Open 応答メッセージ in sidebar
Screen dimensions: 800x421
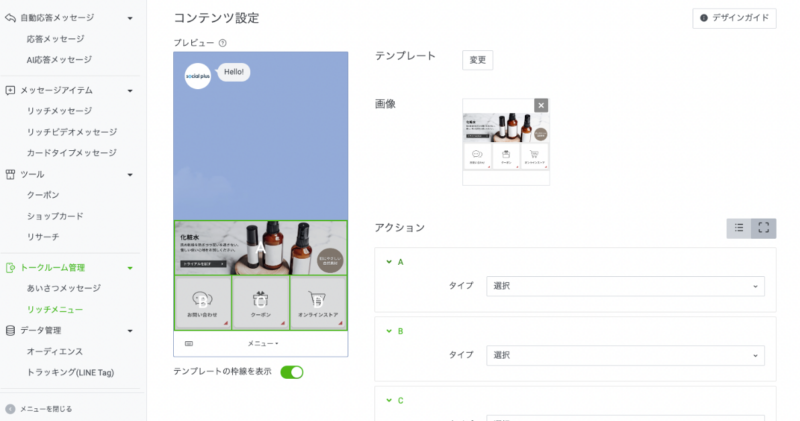point(56,39)
